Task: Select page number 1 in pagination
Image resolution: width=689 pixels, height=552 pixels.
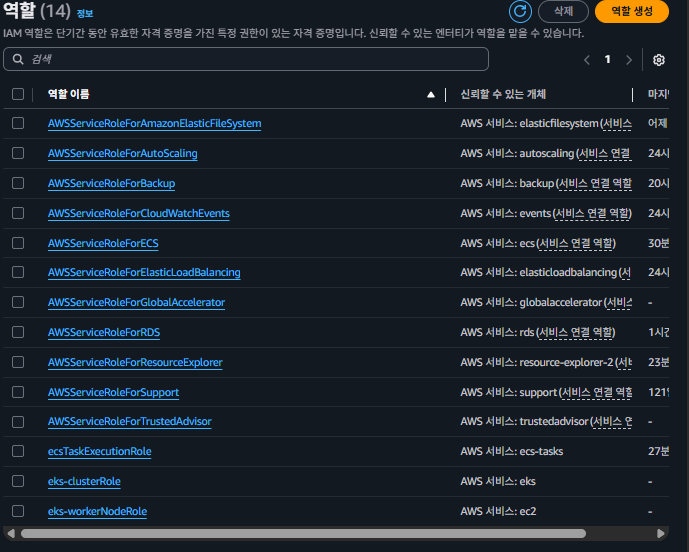Action: pyautogui.click(x=608, y=59)
